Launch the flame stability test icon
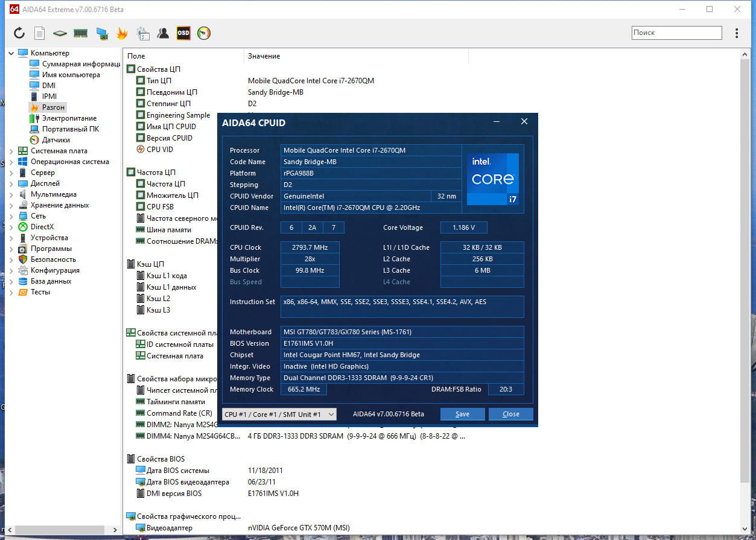 [122, 33]
